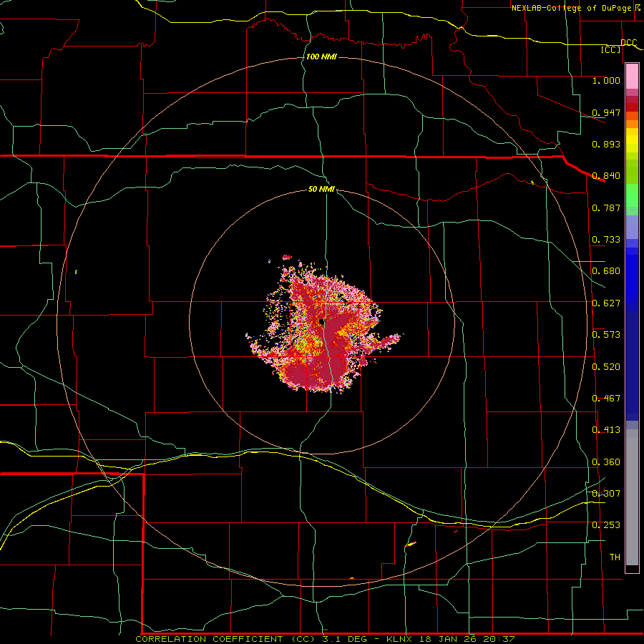The image size is (644, 644).
Task: Click the 0.413 legend value
Action: click(x=606, y=430)
